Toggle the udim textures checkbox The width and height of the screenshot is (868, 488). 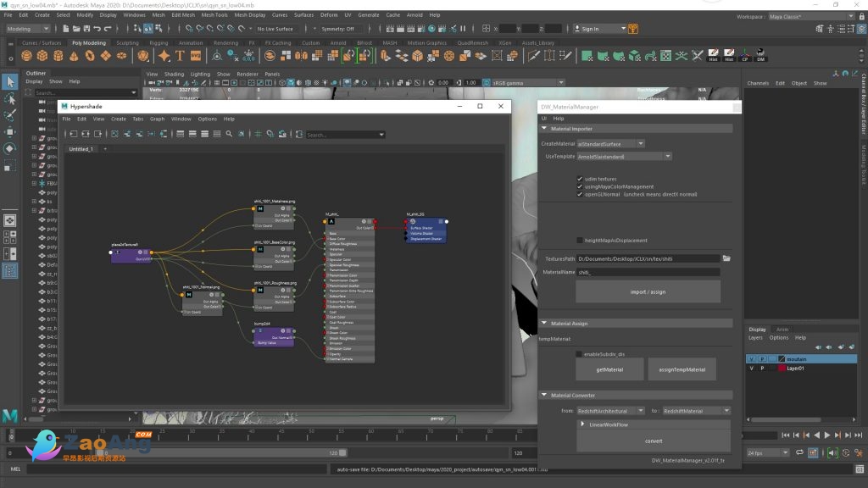click(580, 179)
